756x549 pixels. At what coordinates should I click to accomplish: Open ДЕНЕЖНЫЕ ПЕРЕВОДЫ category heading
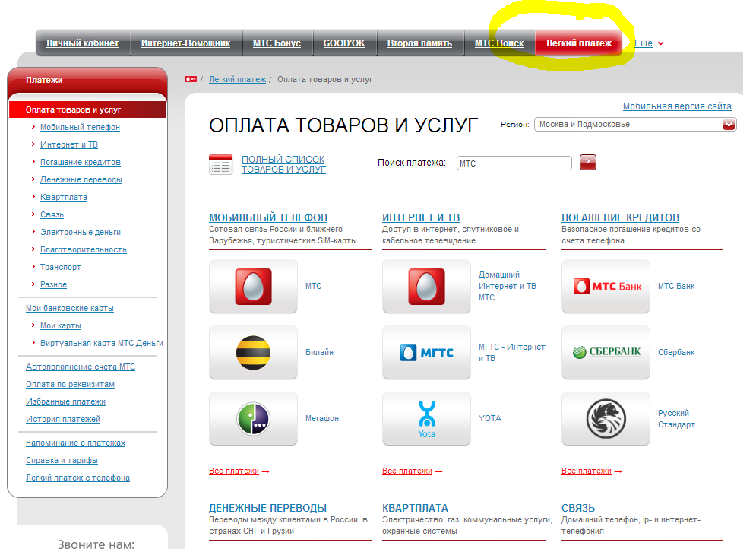267,508
